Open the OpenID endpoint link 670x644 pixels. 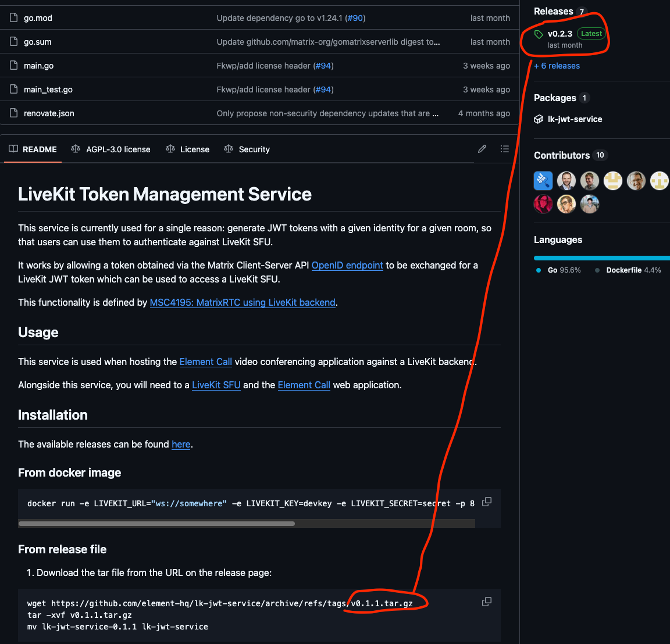[347, 265]
